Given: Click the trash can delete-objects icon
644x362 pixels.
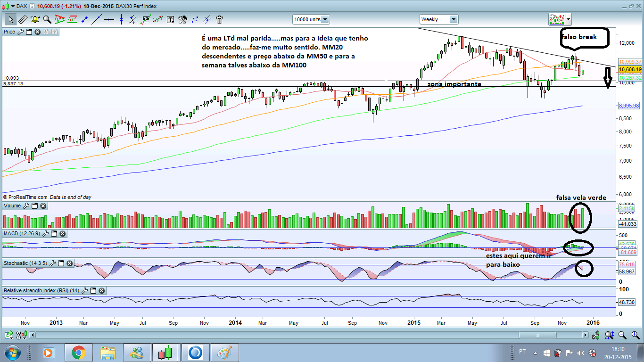Looking at the screenshot, I should (219, 19).
